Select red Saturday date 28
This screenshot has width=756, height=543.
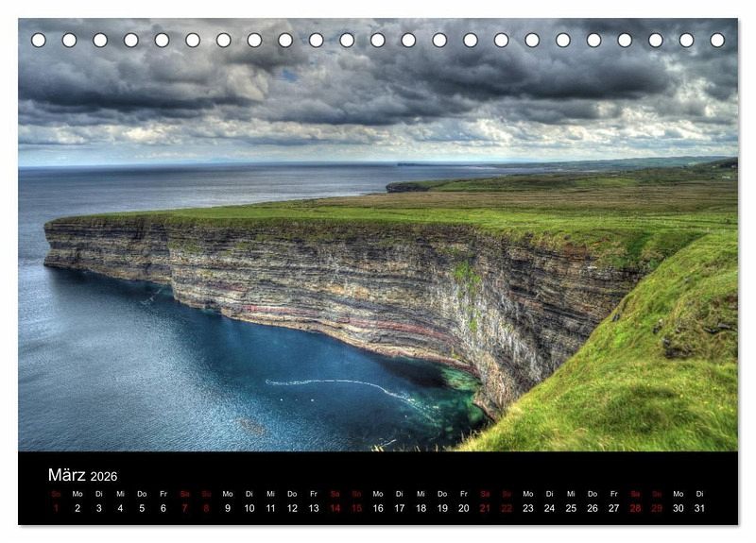pyautogui.click(x=635, y=508)
